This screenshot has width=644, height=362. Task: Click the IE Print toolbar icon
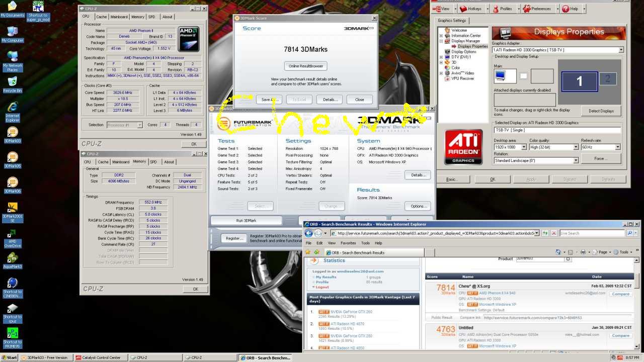pos(583,252)
